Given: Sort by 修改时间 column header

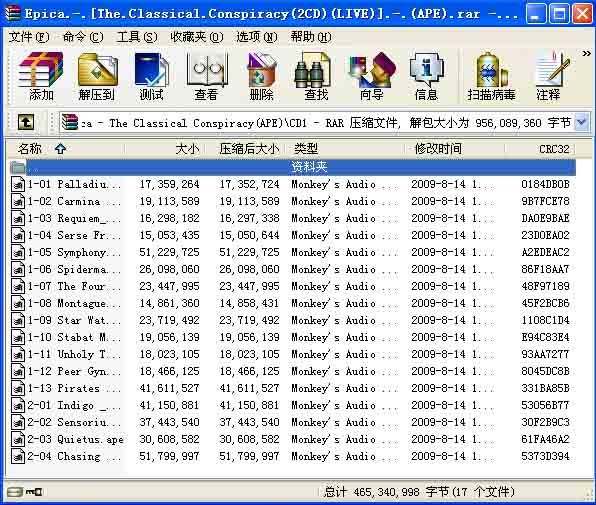Looking at the screenshot, I should click(454, 149).
